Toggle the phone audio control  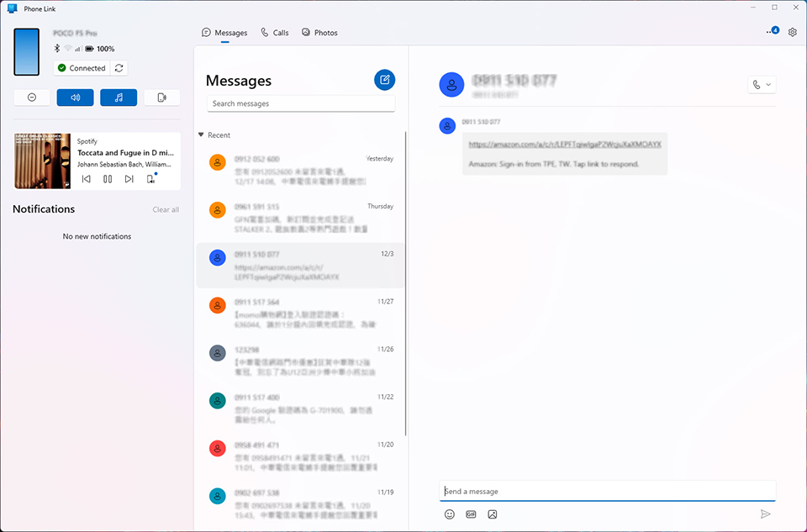coord(75,97)
